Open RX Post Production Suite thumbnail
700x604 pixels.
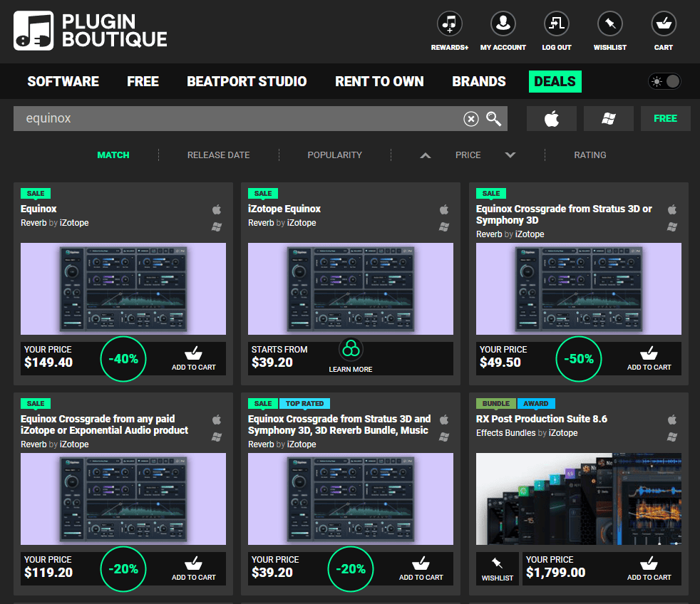click(x=579, y=499)
